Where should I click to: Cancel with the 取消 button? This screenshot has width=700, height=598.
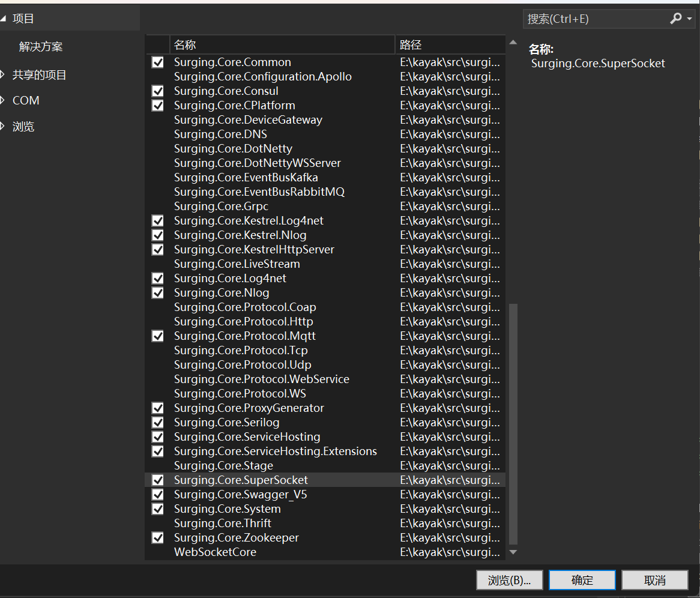(x=655, y=580)
